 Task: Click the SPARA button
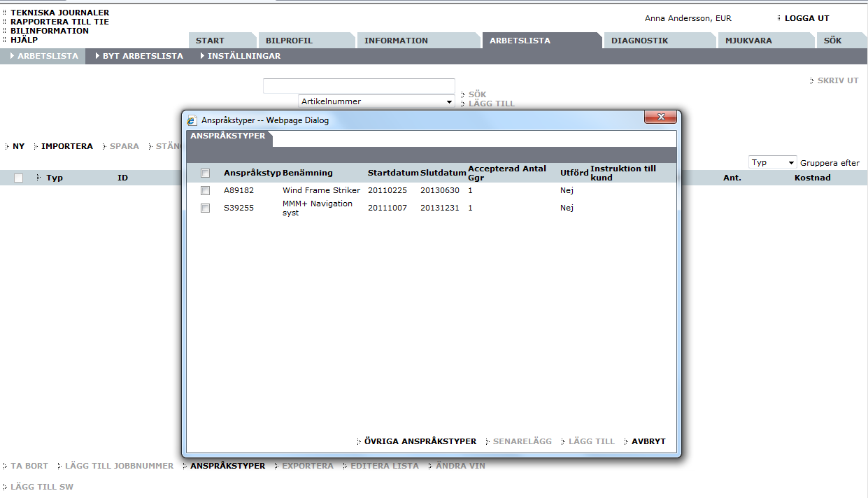click(x=124, y=146)
